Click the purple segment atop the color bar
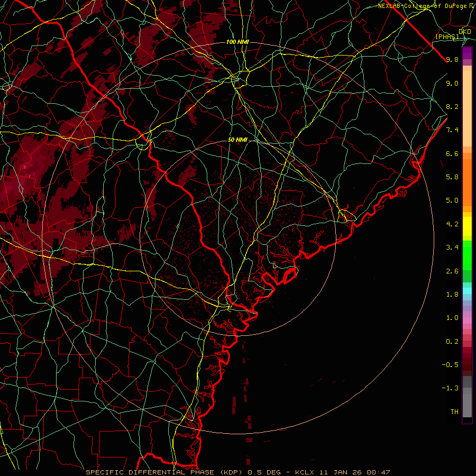 click(467, 53)
